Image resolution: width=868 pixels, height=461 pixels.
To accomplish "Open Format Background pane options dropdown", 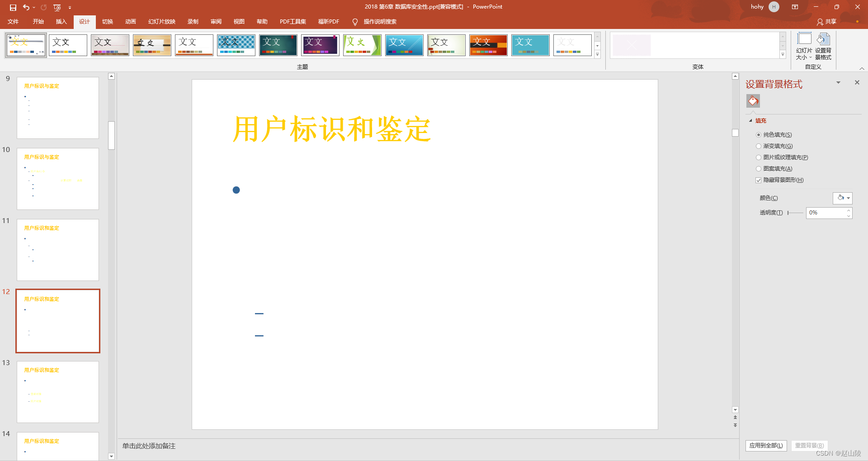I will tap(838, 82).
